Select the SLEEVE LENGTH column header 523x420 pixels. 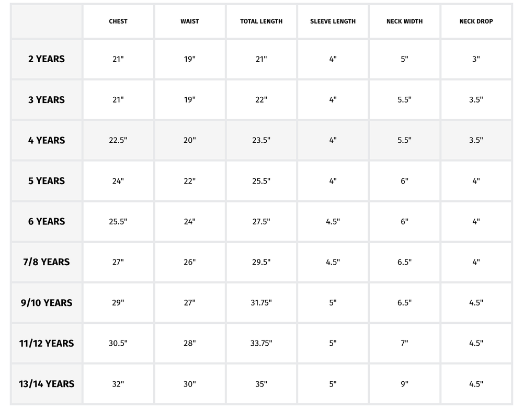point(333,21)
